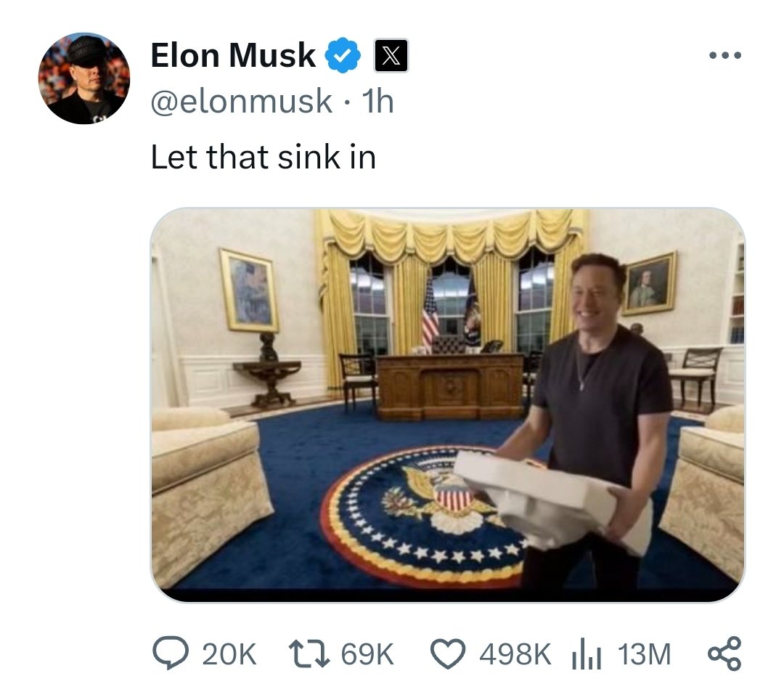
Task: Like the tweet with the heart icon
Action: pos(448,654)
